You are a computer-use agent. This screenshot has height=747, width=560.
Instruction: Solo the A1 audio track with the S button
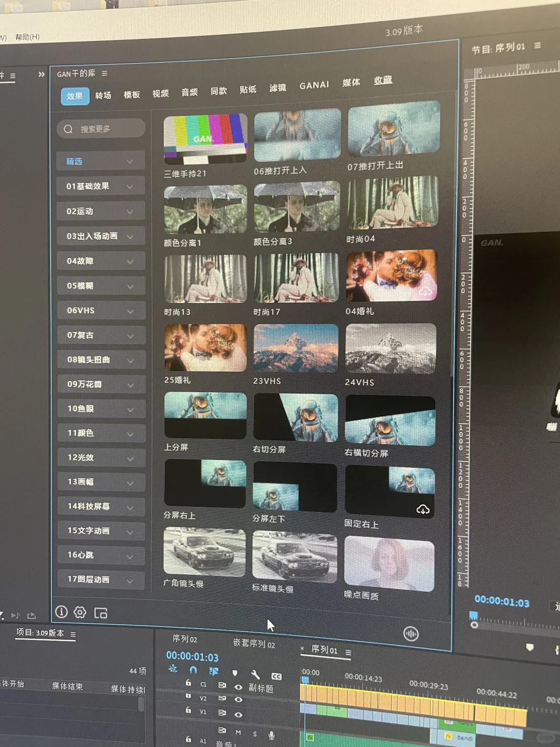(255, 733)
